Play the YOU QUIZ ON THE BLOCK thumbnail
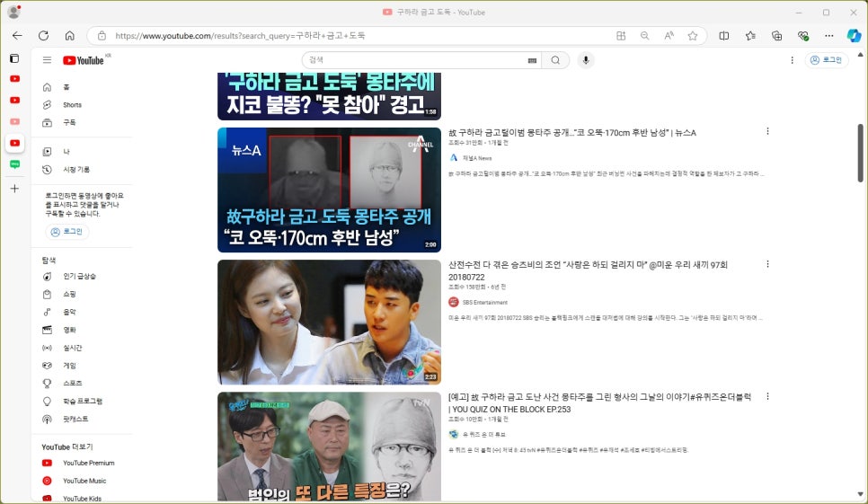868x504 pixels. 329,447
